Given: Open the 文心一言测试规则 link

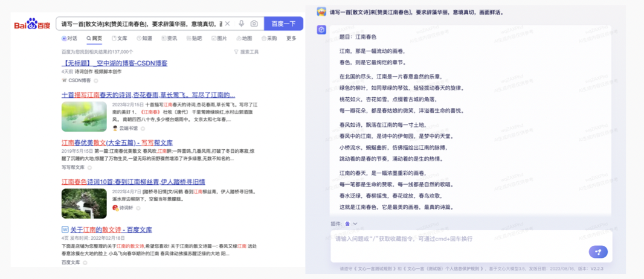Looking at the screenshot, I should 374,269.
